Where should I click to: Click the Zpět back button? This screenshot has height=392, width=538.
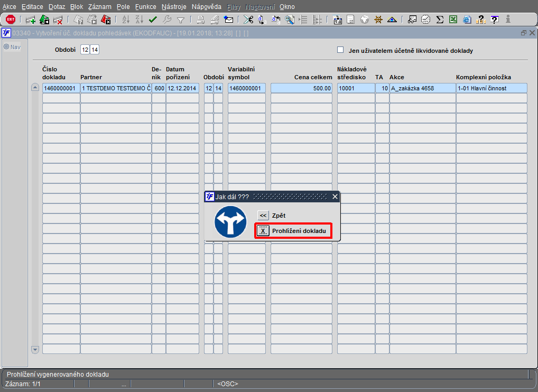263,216
